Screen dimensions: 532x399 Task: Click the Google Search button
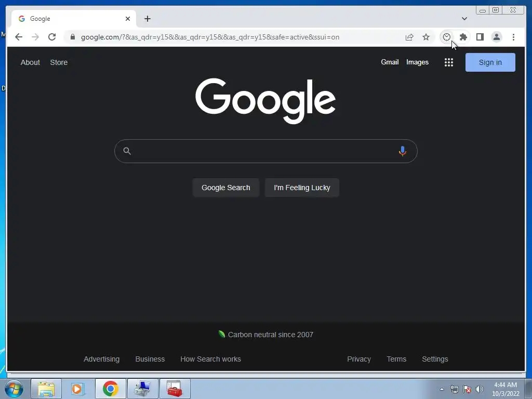(225, 188)
